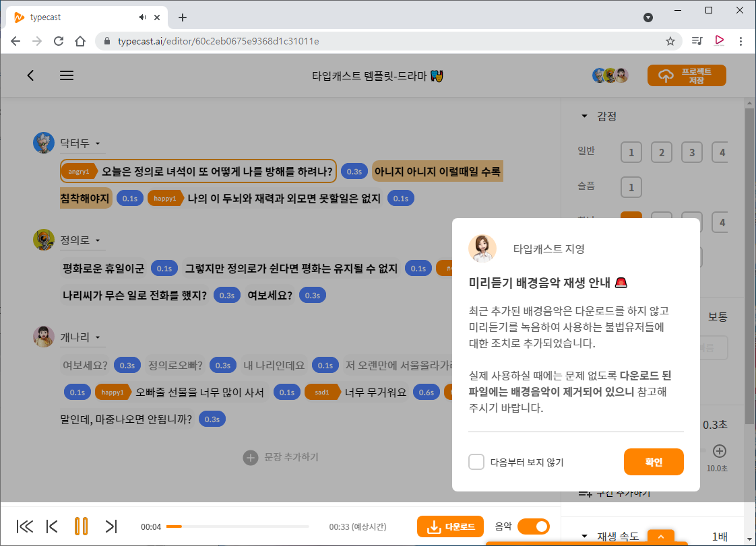Screen dimensions: 756x546
Task: Jump to the very first sentence
Action: click(x=25, y=526)
